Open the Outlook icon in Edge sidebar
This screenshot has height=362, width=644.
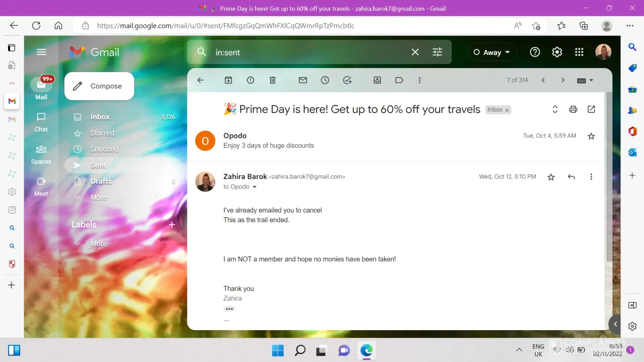click(x=632, y=153)
